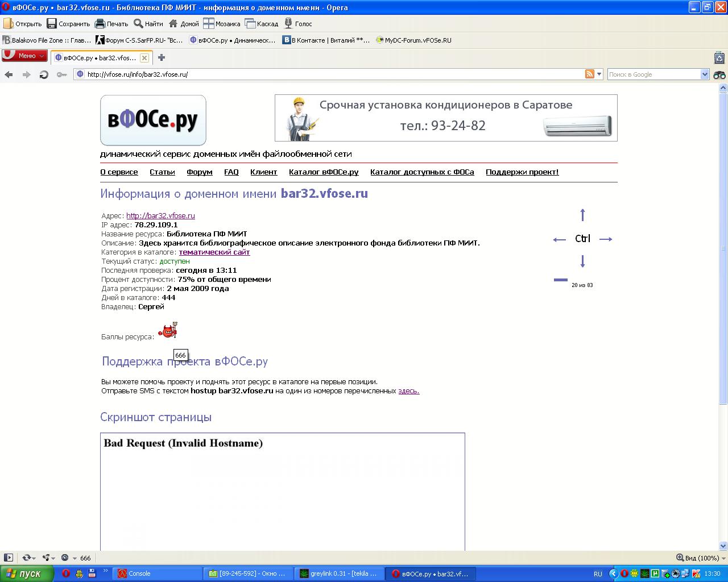Viewport: 728px width, 582px height.
Task: Expand the RSS feed dropdown arrow
Action: pyautogui.click(x=599, y=74)
